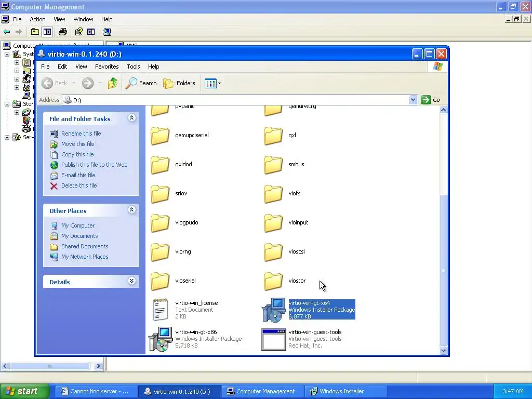Open Shared Documents in Other Places
The width and height of the screenshot is (532, 399).
click(x=85, y=246)
